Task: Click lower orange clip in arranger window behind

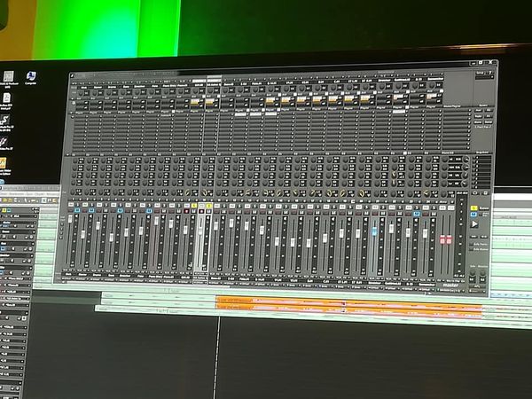Action: [x=348, y=309]
